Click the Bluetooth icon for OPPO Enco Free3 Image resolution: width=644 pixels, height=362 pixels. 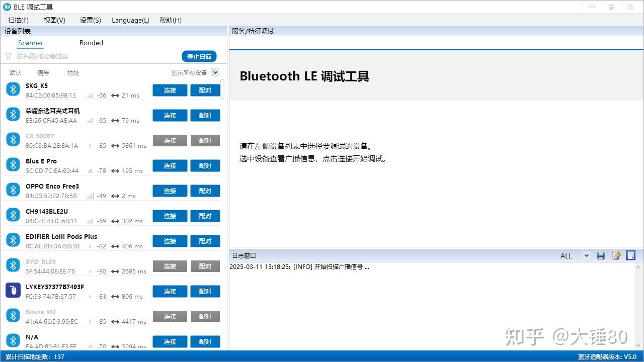tap(13, 190)
